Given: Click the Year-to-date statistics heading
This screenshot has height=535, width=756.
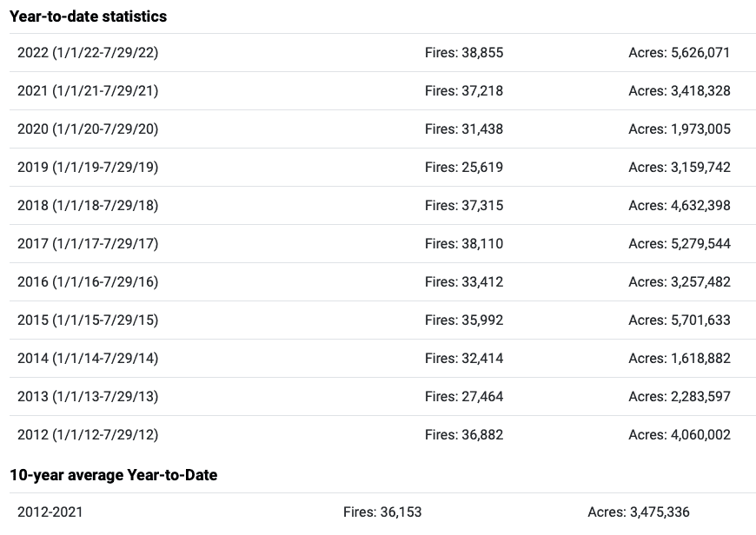Looking at the screenshot, I should point(89,17).
